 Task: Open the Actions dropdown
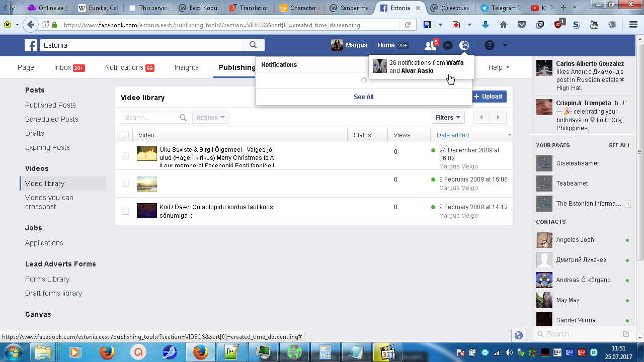(x=211, y=118)
